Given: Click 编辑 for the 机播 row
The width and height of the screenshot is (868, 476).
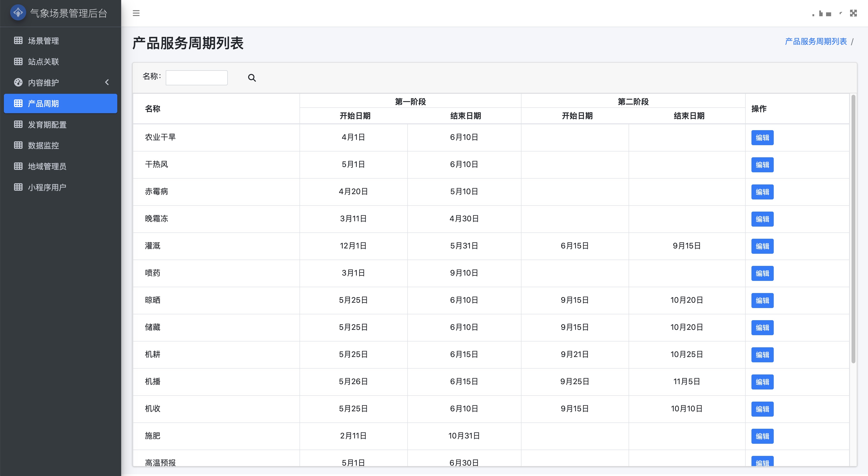Looking at the screenshot, I should tap(762, 382).
